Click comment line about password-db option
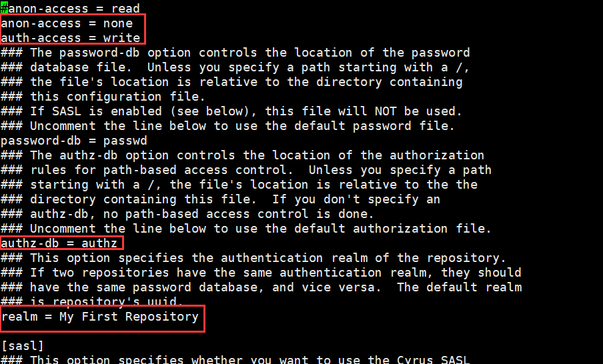 coord(235,53)
